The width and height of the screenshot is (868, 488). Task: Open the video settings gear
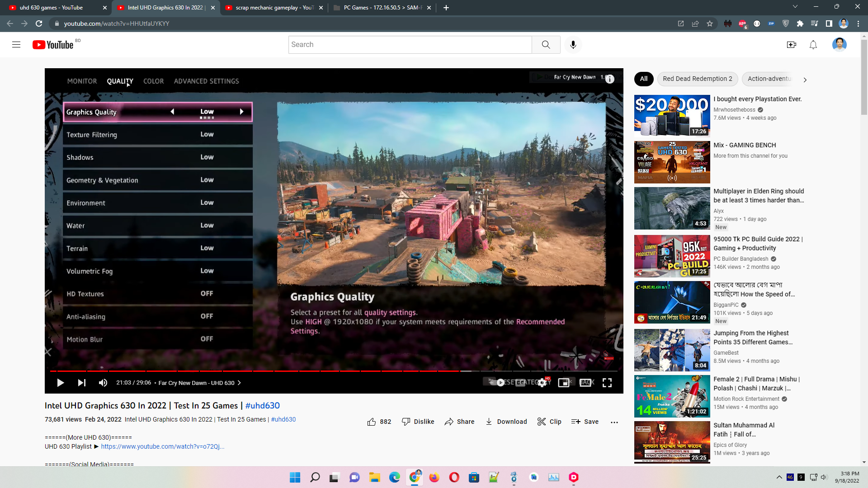point(542,383)
